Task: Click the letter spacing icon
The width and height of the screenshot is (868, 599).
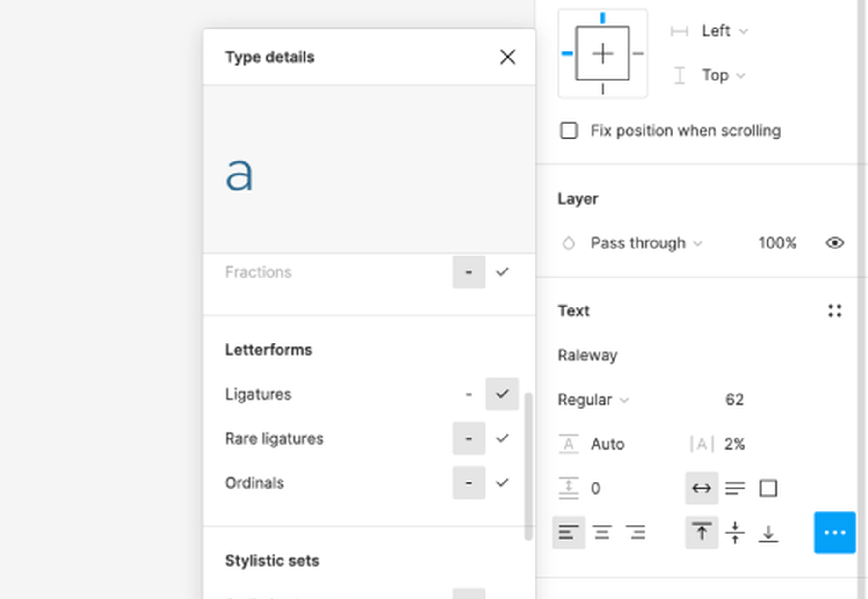Action: tap(702, 444)
